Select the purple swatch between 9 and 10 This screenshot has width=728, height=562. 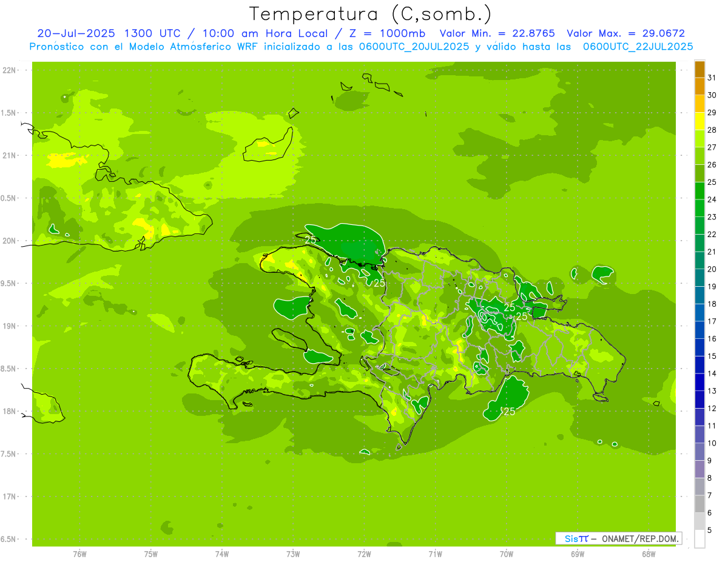[x=699, y=452]
